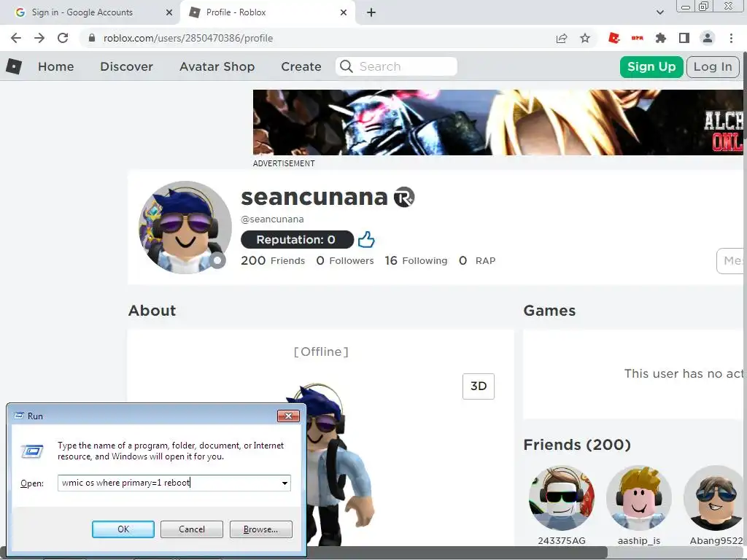747x560 pixels.
Task: Click Browse... in the Run dialog
Action: point(260,529)
